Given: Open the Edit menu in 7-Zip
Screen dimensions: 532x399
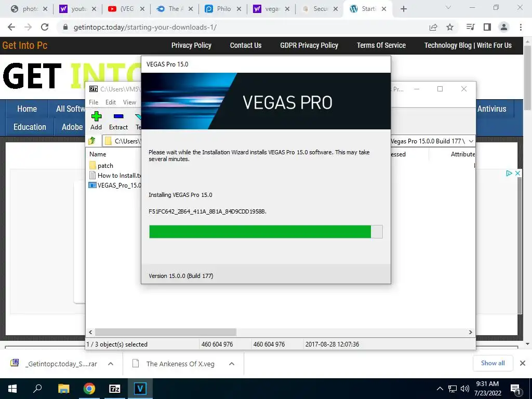Looking at the screenshot, I should [111, 102].
